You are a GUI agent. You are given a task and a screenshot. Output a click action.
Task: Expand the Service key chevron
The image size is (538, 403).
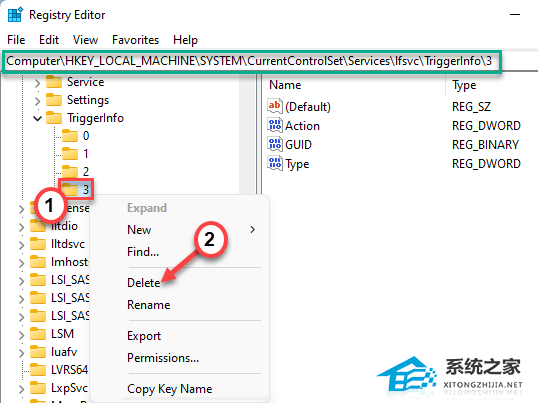tap(37, 83)
